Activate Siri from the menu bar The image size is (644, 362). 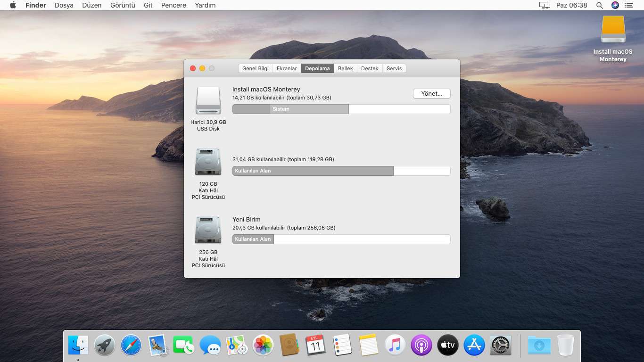pos(615,5)
